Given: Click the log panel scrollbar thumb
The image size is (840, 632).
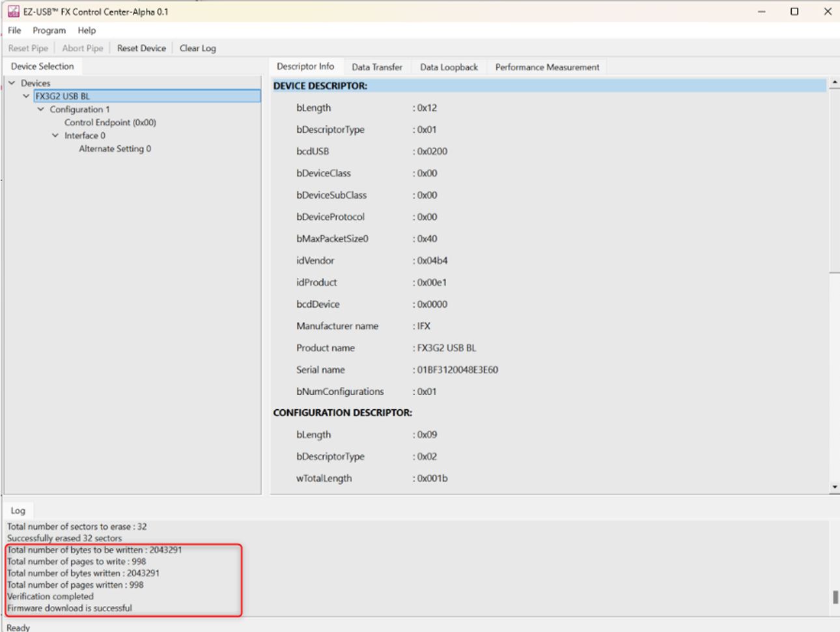Looking at the screenshot, I should point(835,597).
